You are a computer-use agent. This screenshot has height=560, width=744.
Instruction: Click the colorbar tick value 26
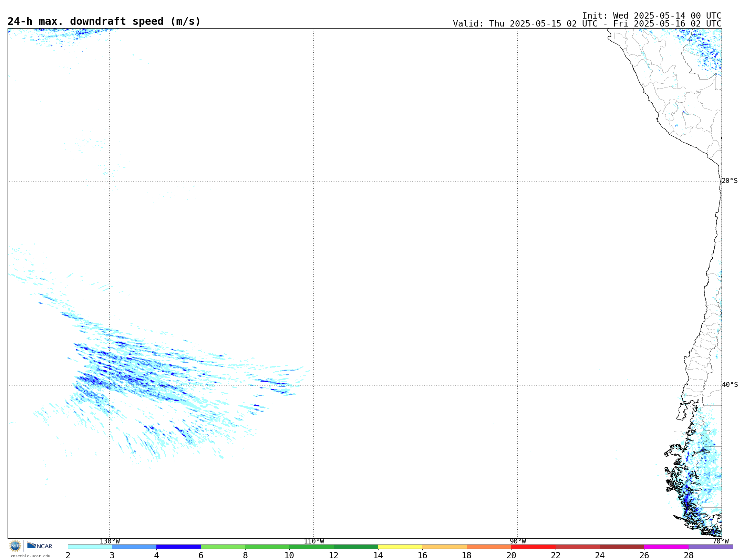(644, 556)
